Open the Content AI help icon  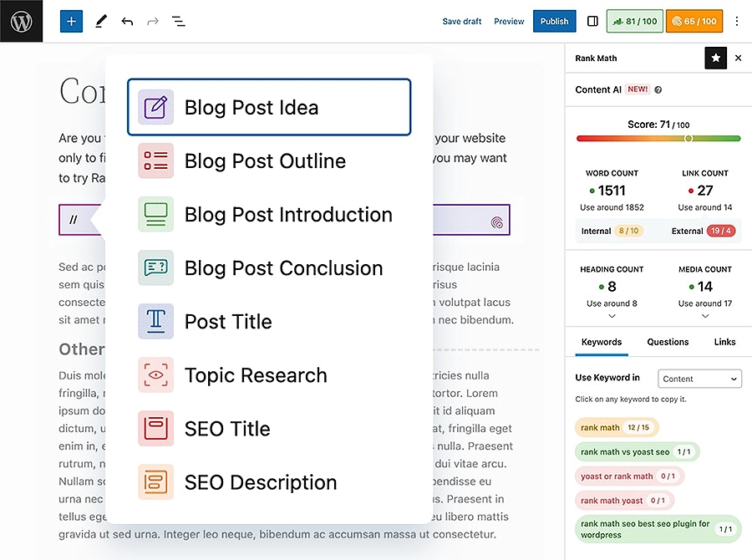coord(659,90)
